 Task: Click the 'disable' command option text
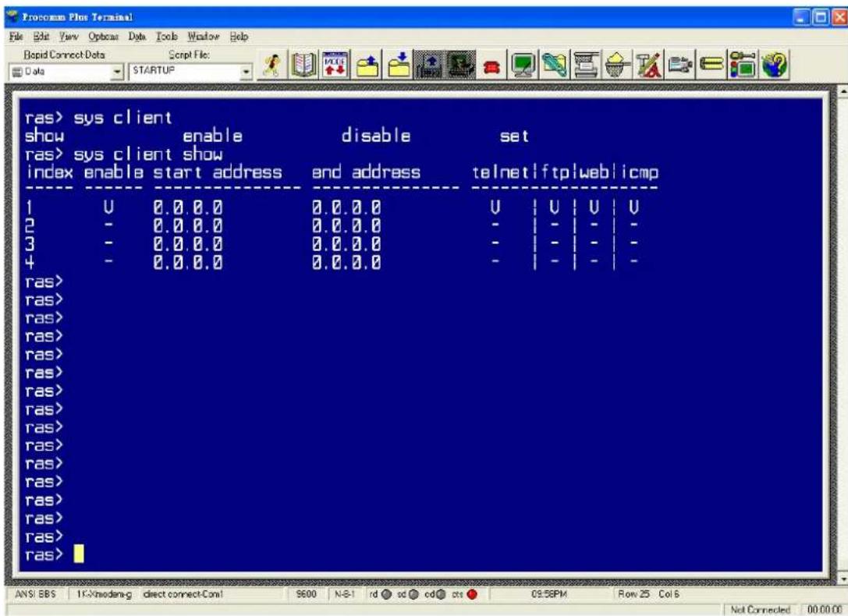[376, 136]
